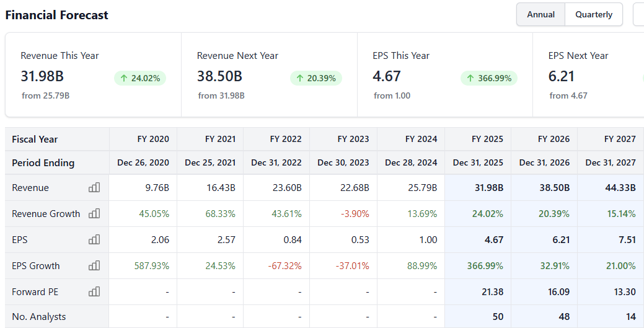Image resolution: width=644 pixels, height=328 pixels.
Task: Show the EPS row bar chart icon
Action: (94, 239)
